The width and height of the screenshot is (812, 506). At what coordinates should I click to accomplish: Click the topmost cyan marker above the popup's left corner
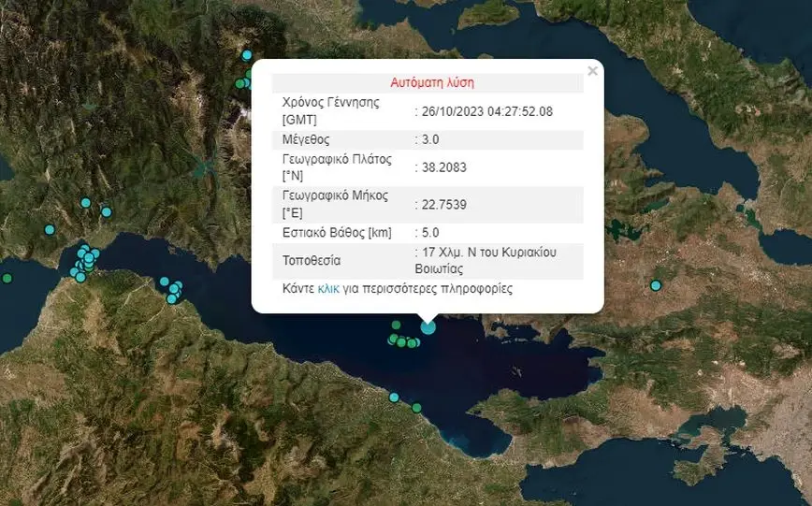(247, 54)
